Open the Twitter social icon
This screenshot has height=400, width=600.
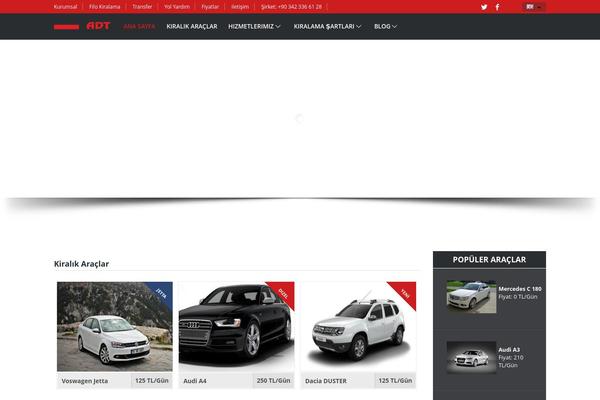tap(484, 7)
